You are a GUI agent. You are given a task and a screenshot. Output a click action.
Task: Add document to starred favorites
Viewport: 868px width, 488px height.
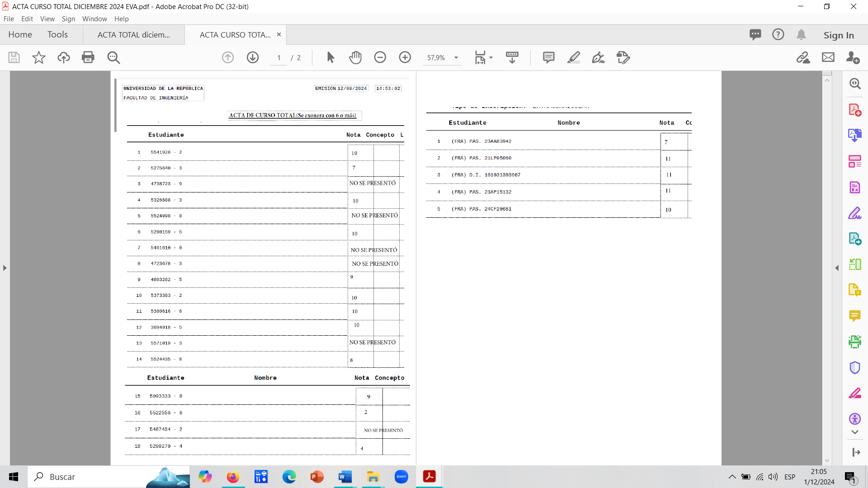[x=39, y=57]
